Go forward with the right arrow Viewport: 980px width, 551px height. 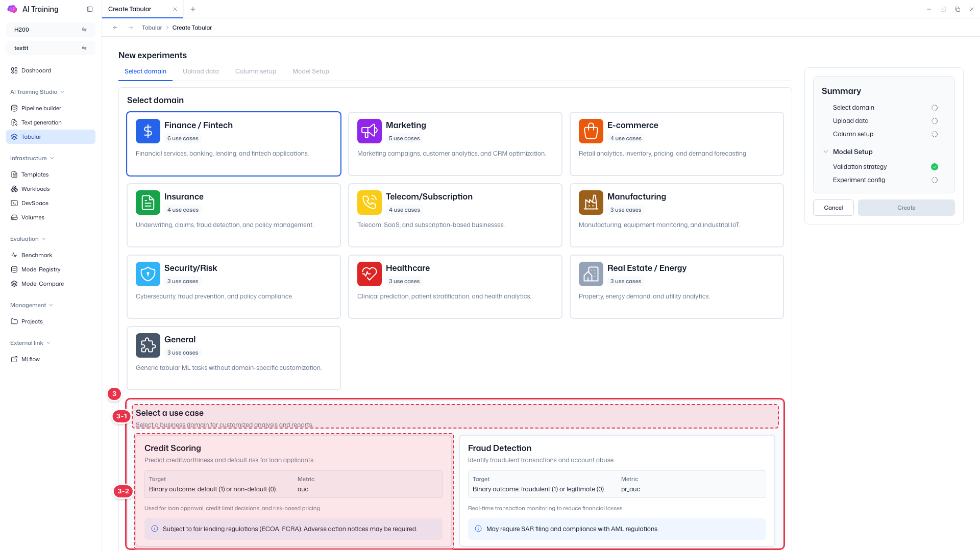(131, 28)
